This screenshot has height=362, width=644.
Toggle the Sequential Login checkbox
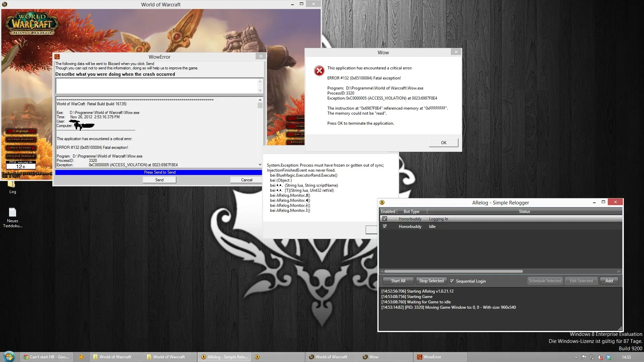(452, 281)
